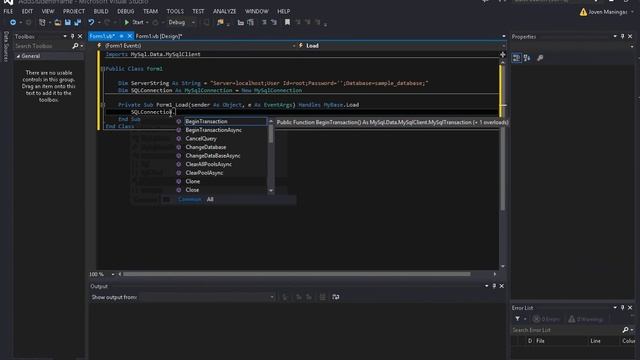Click the Error List search magnifier icon
This screenshot has width=640, height=360.
625,330
